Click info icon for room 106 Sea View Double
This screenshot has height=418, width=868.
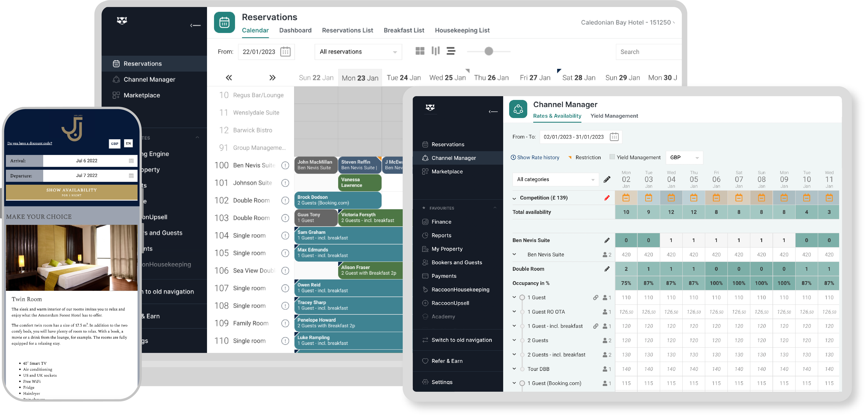[x=285, y=270]
